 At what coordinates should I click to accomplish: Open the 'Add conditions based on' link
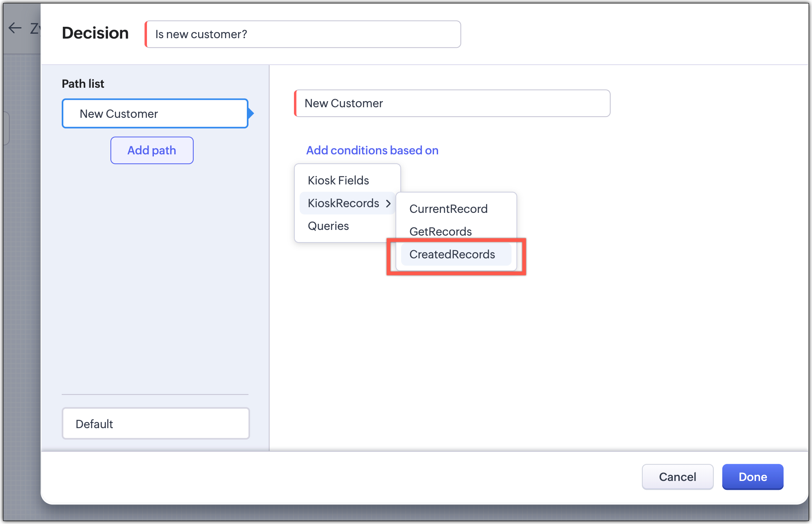[x=372, y=150]
